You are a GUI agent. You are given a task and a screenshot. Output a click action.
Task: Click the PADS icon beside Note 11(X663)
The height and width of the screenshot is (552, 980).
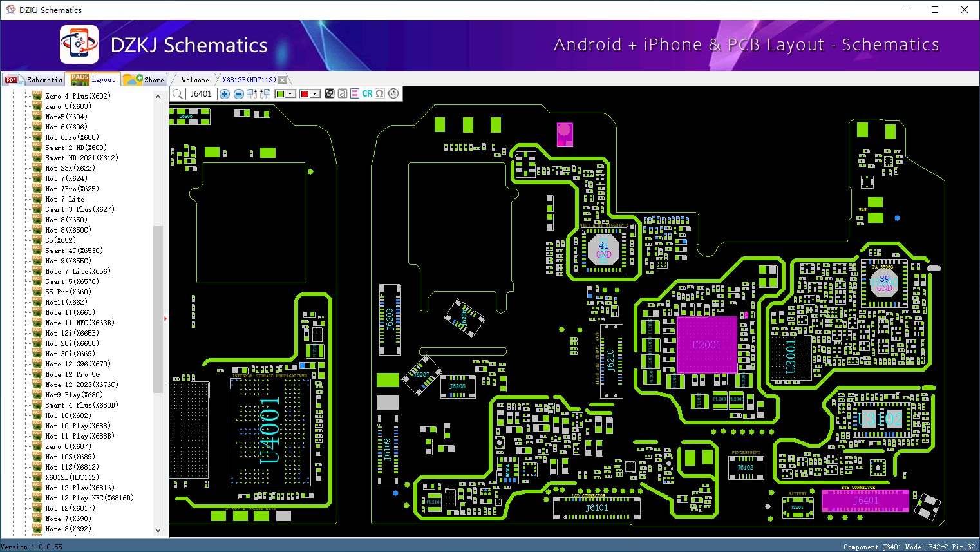coord(37,312)
